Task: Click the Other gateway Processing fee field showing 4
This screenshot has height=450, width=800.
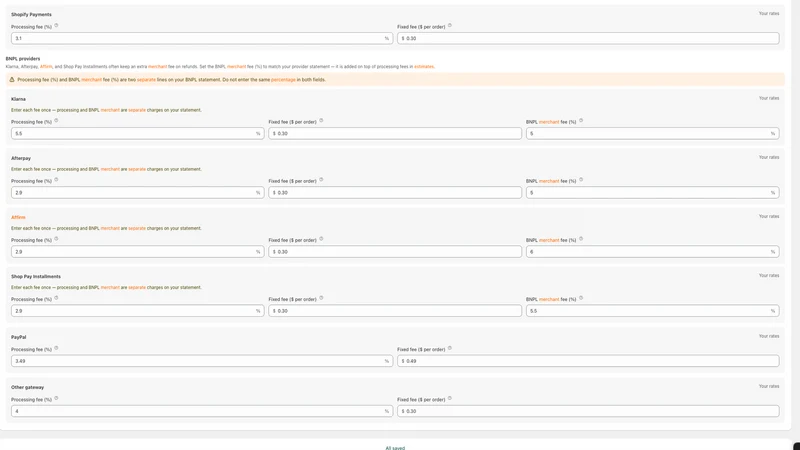Action: pos(202,411)
